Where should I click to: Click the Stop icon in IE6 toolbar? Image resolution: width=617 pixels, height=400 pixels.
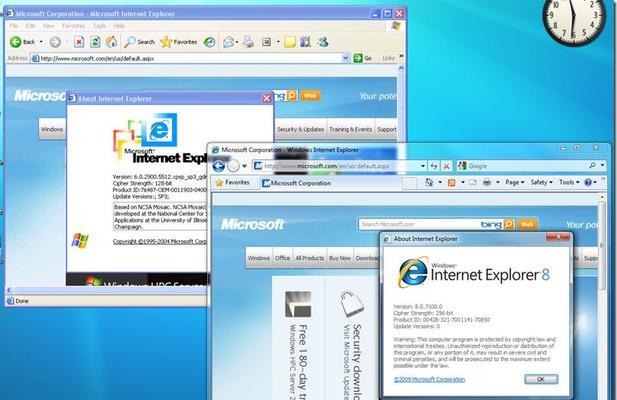[x=79, y=42]
